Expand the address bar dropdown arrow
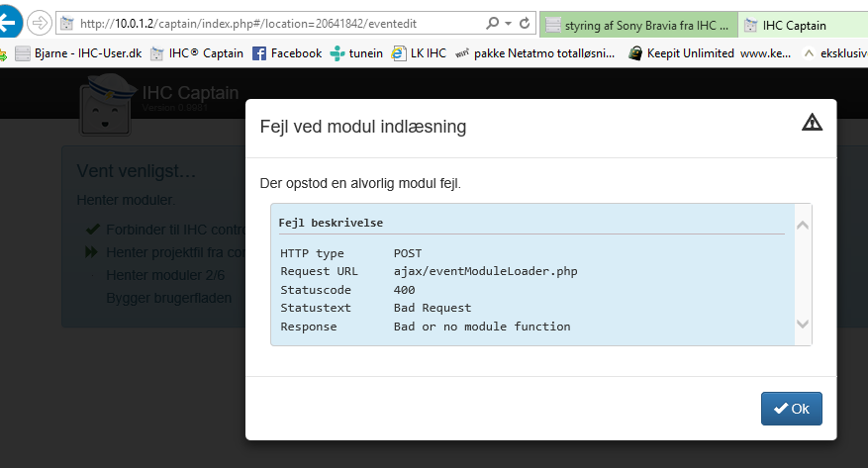Image resolution: width=868 pixels, height=468 pixels. coord(509,23)
